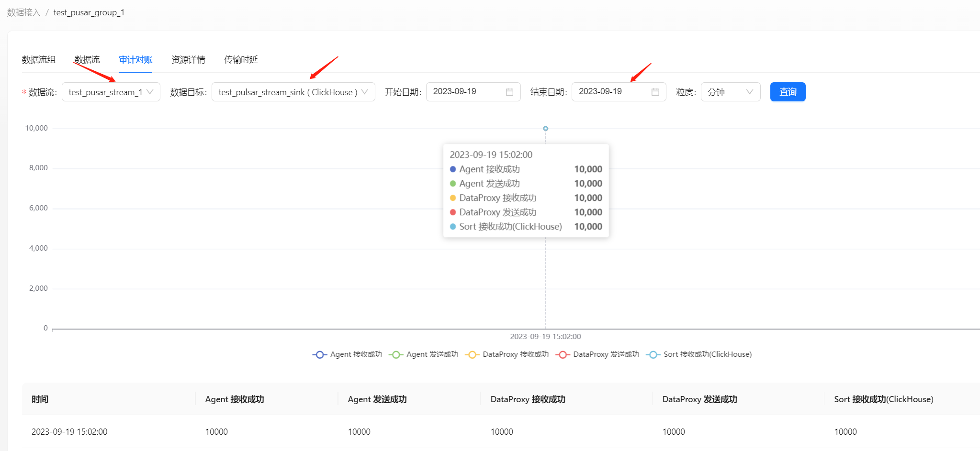
Task: Select the 审计对账 tab
Action: (x=135, y=60)
